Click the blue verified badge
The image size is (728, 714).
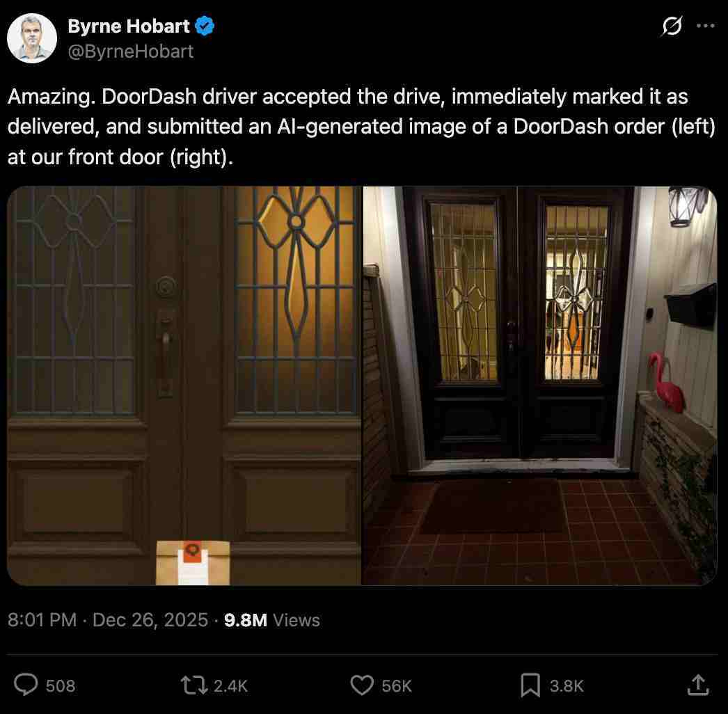click(205, 26)
